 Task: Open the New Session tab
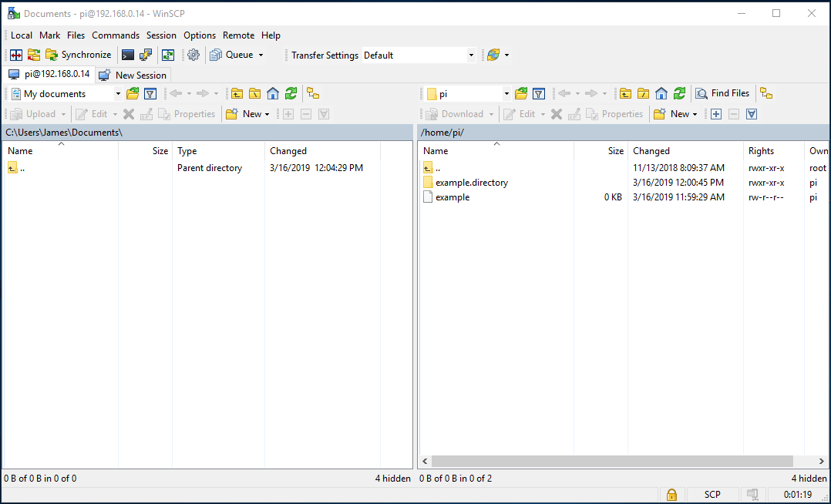133,76
